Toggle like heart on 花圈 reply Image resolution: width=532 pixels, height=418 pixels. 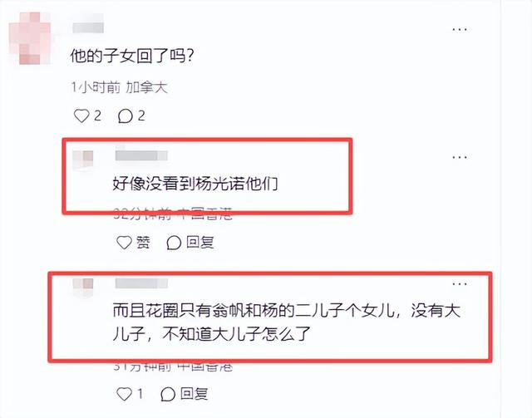click(x=124, y=394)
